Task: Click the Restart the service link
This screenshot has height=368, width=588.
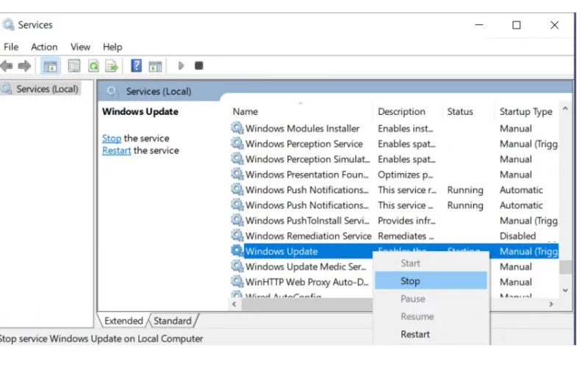Action: (x=116, y=151)
